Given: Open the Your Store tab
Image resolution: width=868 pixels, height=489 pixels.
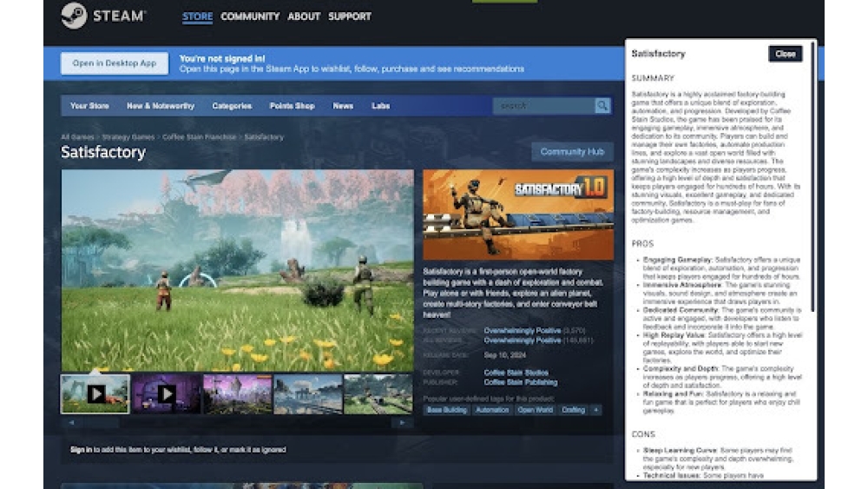Looking at the screenshot, I should pyautogui.click(x=89, y=106).
